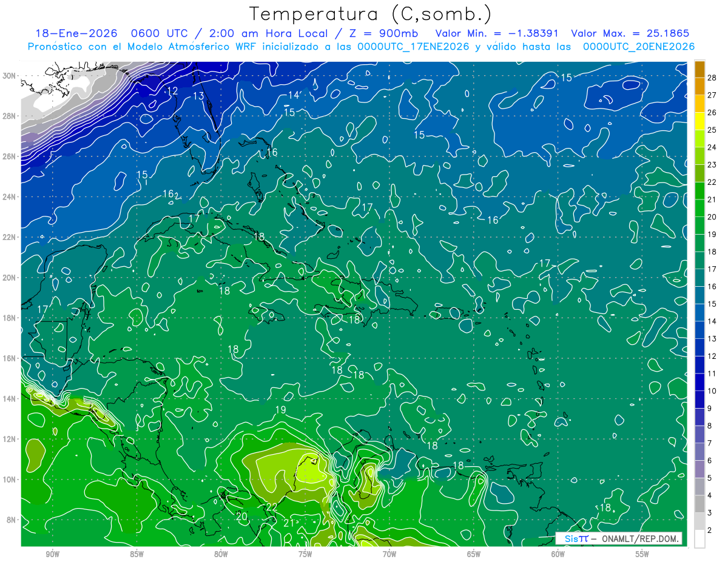Image resolution: width=728 pixels, height=562 pixels.
Task: Click the '70W' longitude axis label
Action: pos(389,555)
